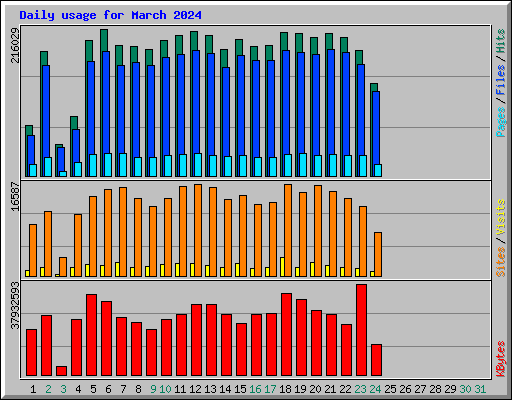Click day 17 label on x-axis
Screen dimensions: 512x400
point(270,389)
